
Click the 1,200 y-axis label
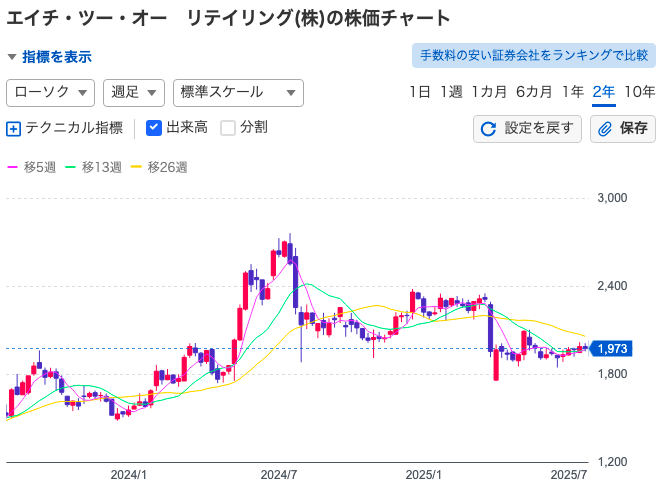tap(612, 462)
